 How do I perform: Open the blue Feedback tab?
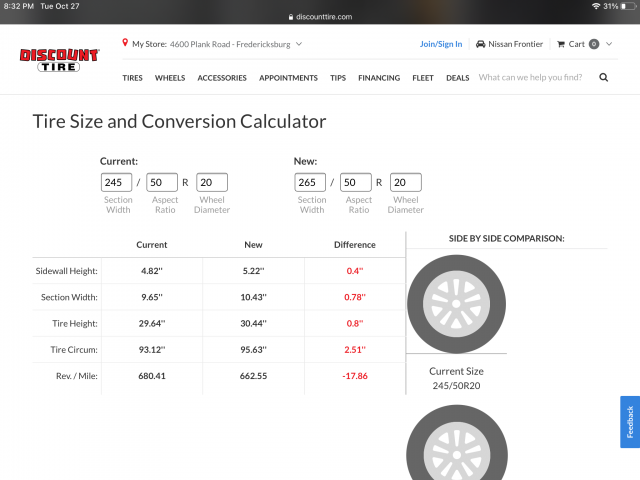[x=630, y=422]
